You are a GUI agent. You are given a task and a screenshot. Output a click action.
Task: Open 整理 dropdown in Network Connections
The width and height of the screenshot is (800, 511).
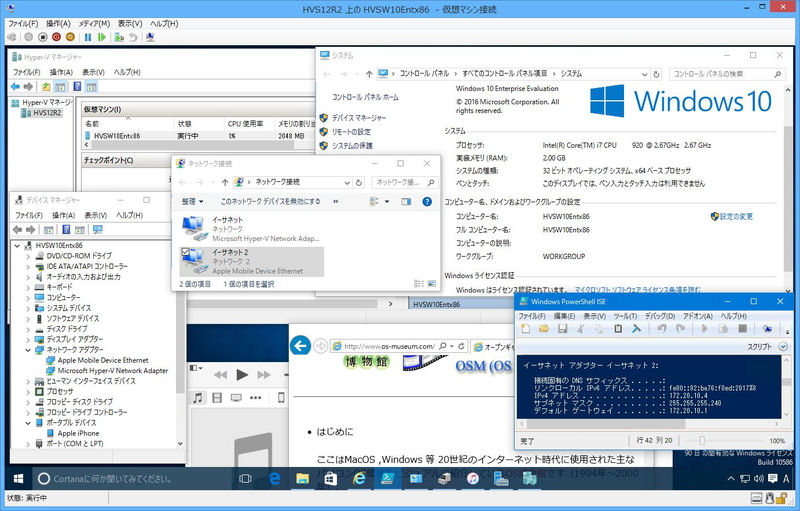(x=192, y=201)
